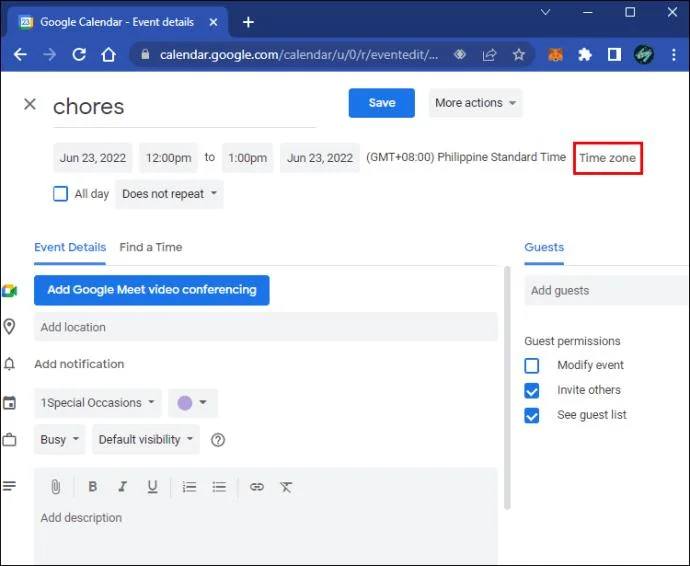Open the Busy availability dropdown
The height and width of the screenshot is (566, 690).
click(x=59, y=439)
